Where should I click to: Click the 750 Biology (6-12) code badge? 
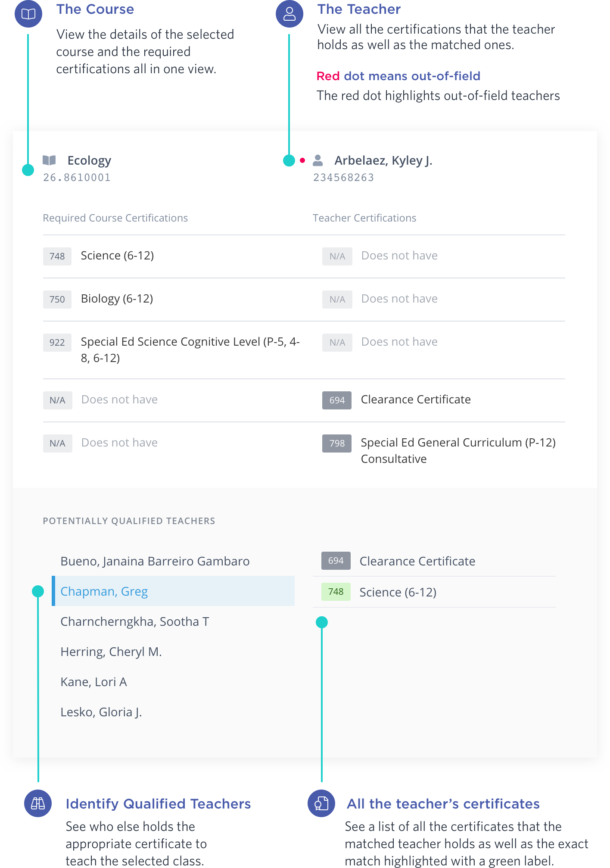pyautogui.click(x=57, y=300)
